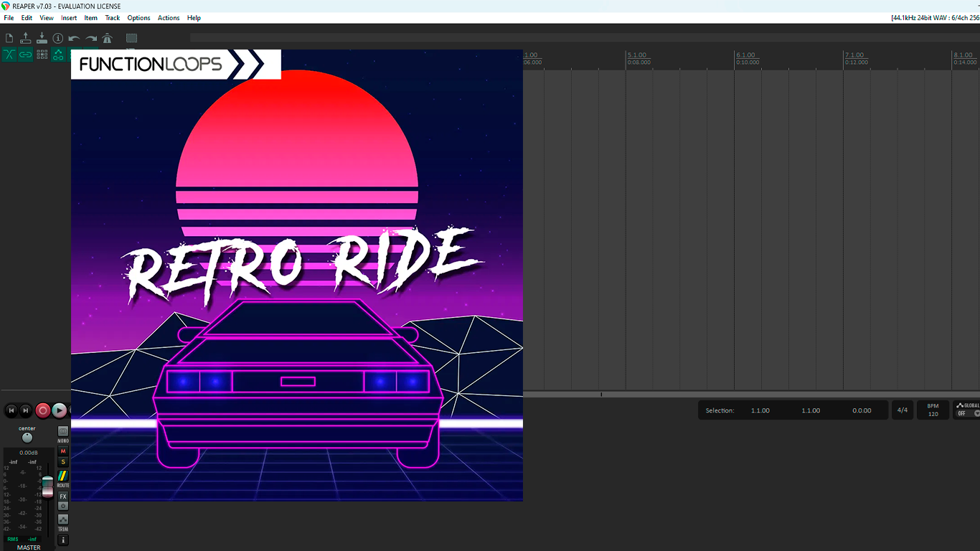The height and width of the screenshot is (551, 980).
Task: Open the Actions menu
Action: tap(169, 18)
